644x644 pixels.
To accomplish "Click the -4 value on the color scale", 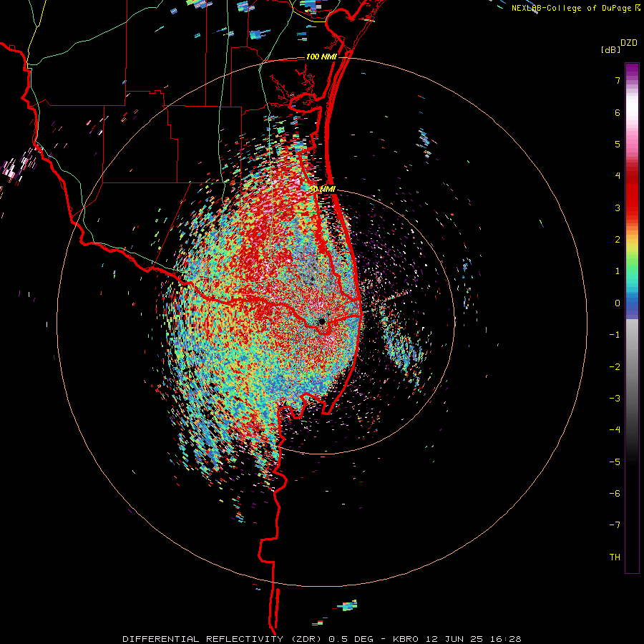I will [x=615, y=430].
